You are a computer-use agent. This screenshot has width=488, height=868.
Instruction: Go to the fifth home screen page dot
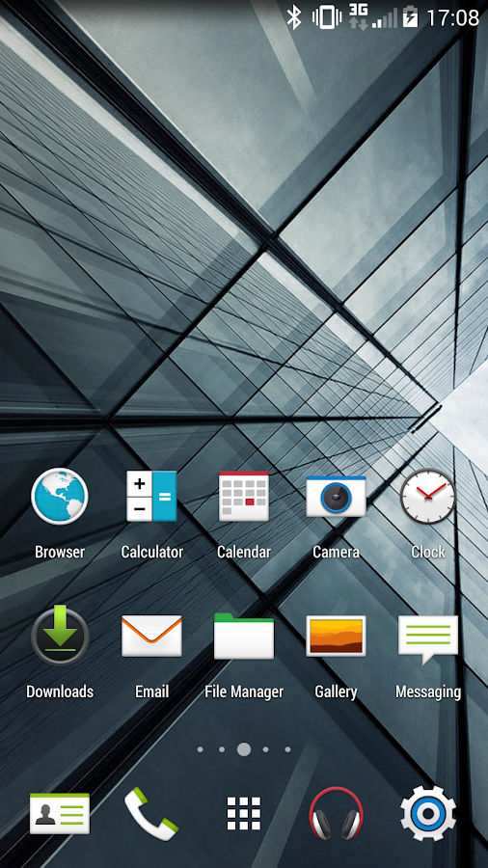287,749
